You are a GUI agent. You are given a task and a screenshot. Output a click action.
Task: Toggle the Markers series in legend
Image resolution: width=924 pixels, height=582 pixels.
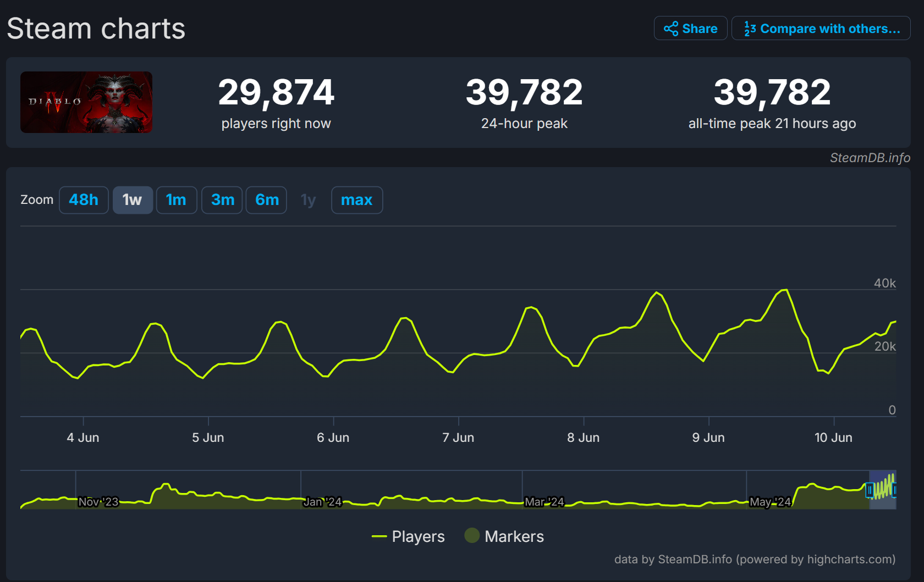[504, 536]
